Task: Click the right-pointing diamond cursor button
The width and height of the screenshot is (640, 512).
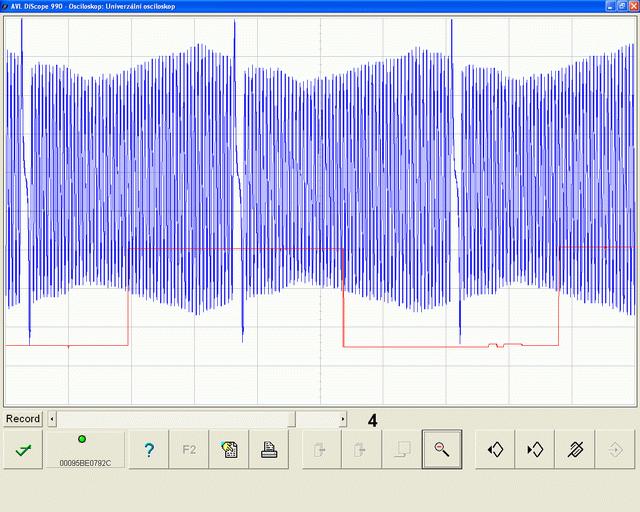Action: (535, 450)
